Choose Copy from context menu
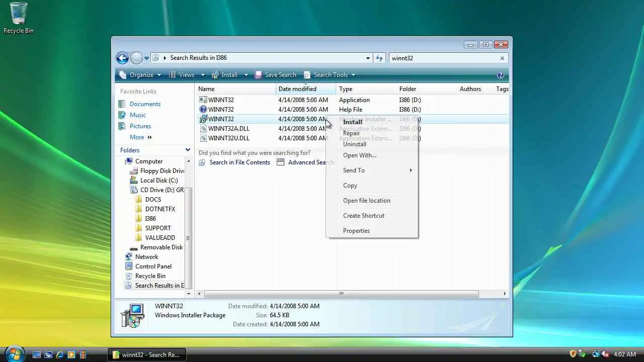 [x=372, y=186]
